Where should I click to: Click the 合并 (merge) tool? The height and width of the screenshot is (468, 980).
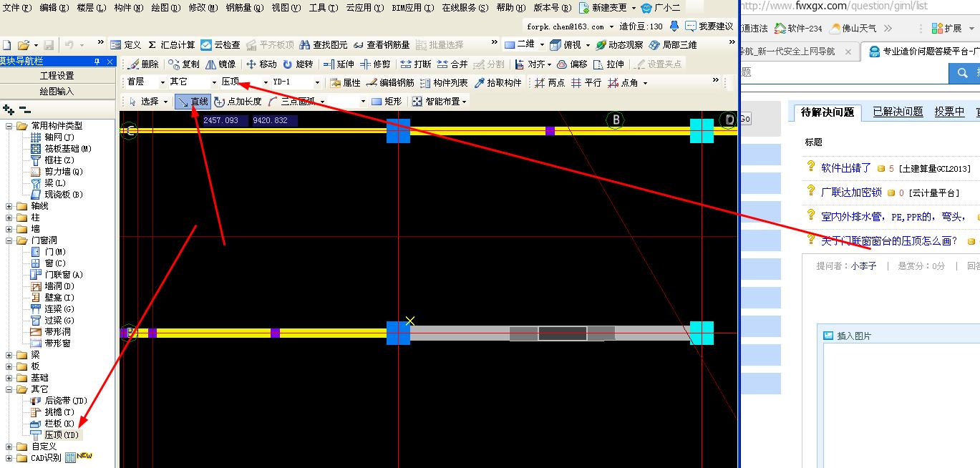(452, 64)
